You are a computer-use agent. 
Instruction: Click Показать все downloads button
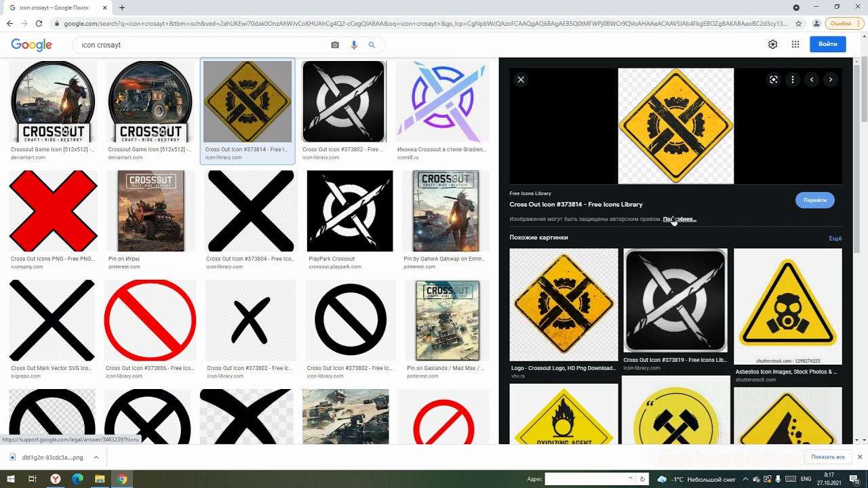pyautogui.click(x=827, y=457)
